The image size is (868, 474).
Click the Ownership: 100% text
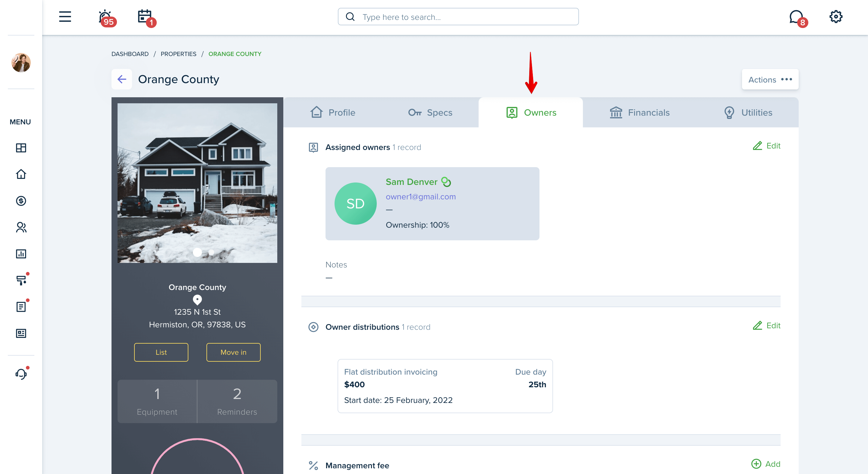tap(417, 225)
